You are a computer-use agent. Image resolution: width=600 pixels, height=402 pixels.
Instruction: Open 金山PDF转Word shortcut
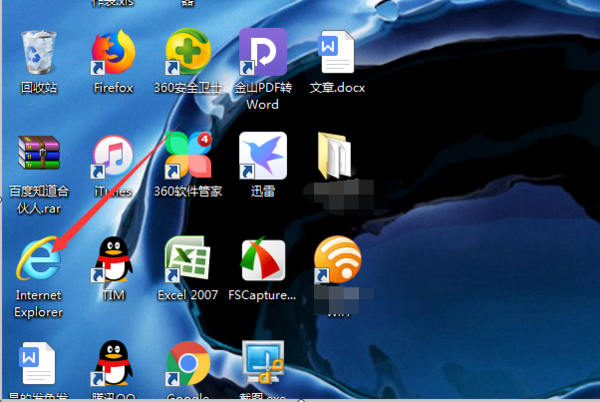pyautogui.click(x=262, y=52)
